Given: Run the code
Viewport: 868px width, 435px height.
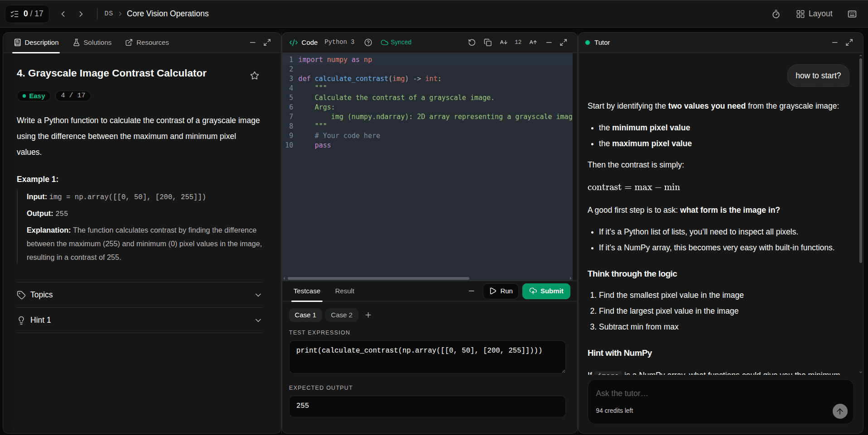Looking at the screenshot, I should pos(501,292).
